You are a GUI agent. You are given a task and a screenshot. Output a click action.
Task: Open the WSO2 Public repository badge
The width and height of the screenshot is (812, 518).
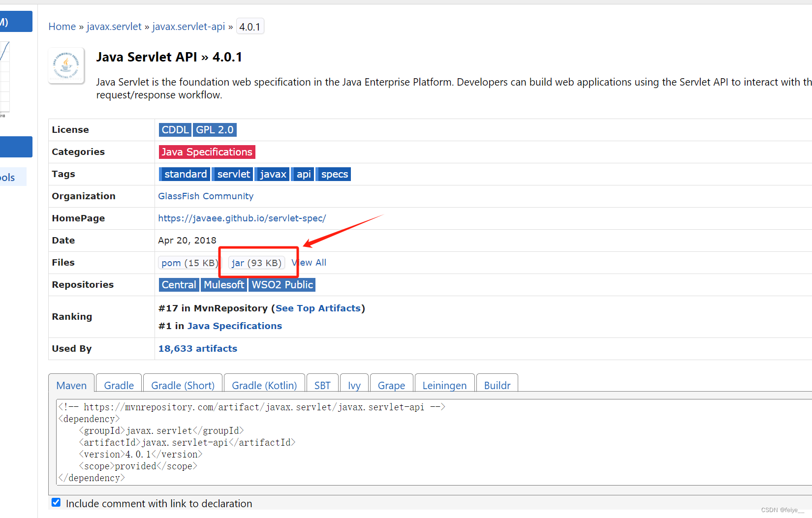click(x=282, y=285)
